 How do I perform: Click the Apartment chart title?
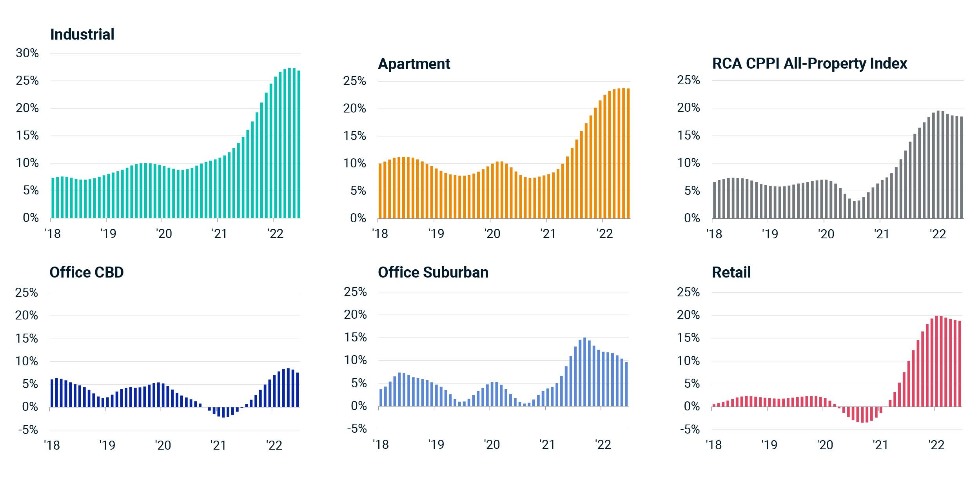(414, 64)
